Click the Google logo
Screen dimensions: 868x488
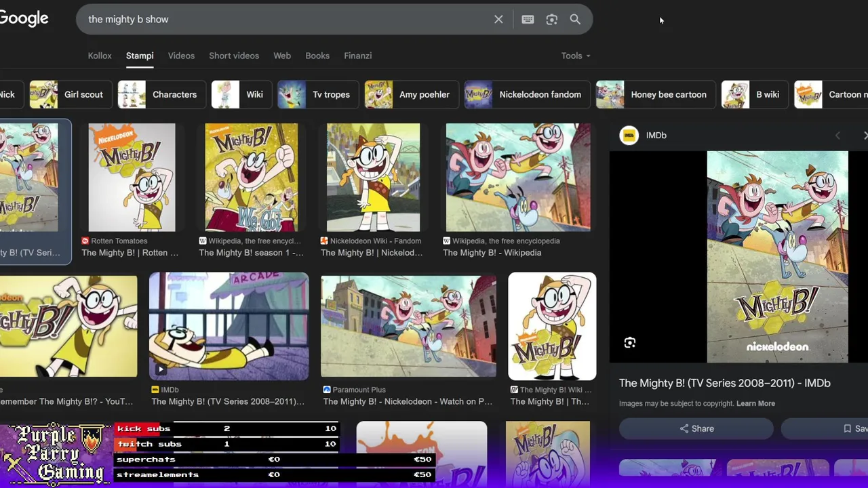tap(24, 18)
